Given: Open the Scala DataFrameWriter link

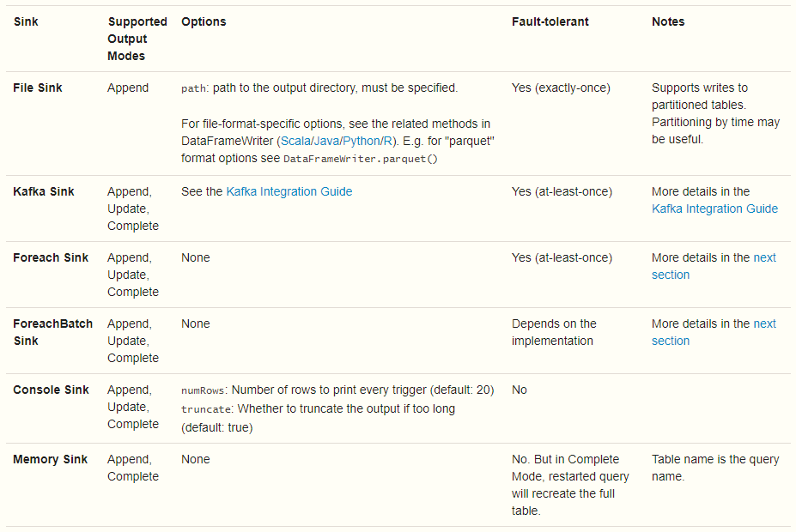Looking at the screenshot, I should 295,141.
